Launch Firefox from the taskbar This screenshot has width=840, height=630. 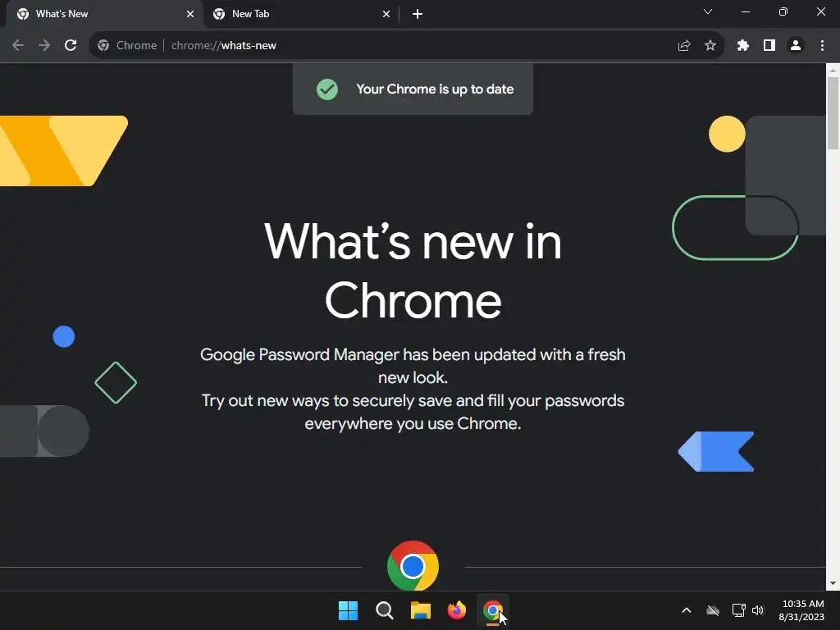(x=456, y=610)
